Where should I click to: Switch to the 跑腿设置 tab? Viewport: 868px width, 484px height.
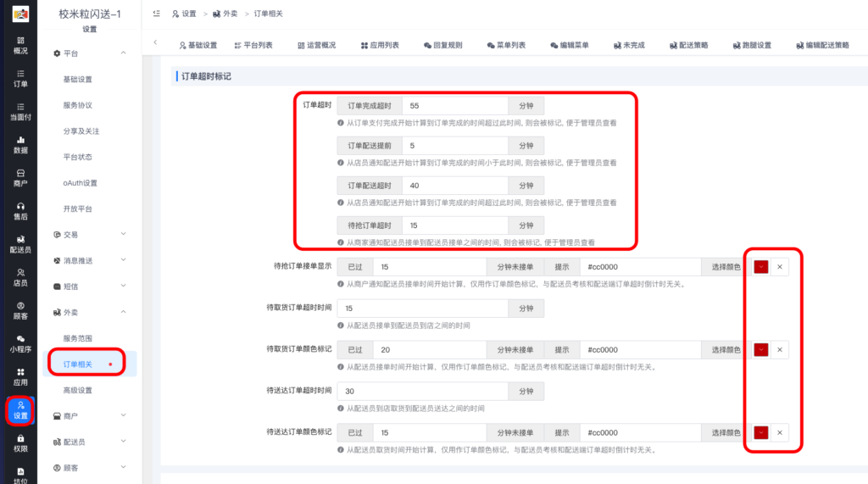pos(752,46)
